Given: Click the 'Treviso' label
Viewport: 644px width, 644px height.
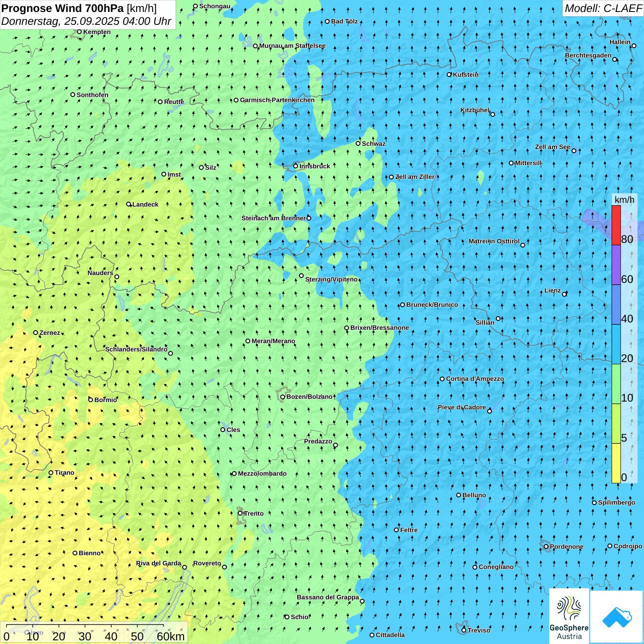Looking at the screenshot, I should [x=479, y=631].
